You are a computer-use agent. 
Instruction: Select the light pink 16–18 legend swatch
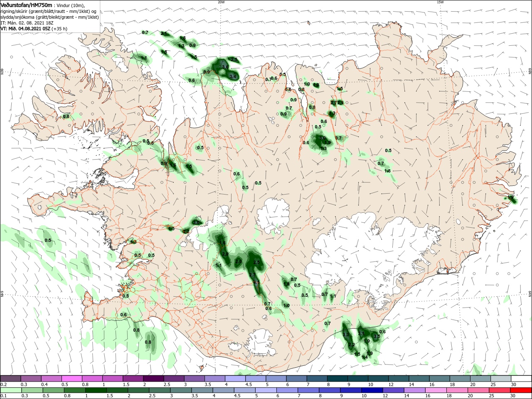(436, 390)
